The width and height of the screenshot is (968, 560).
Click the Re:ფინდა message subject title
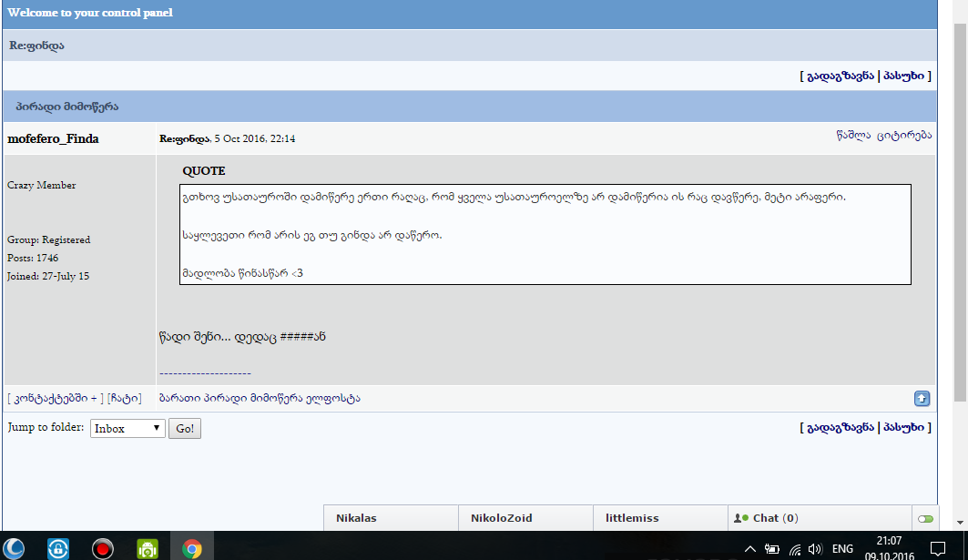[x=36, y=45]
